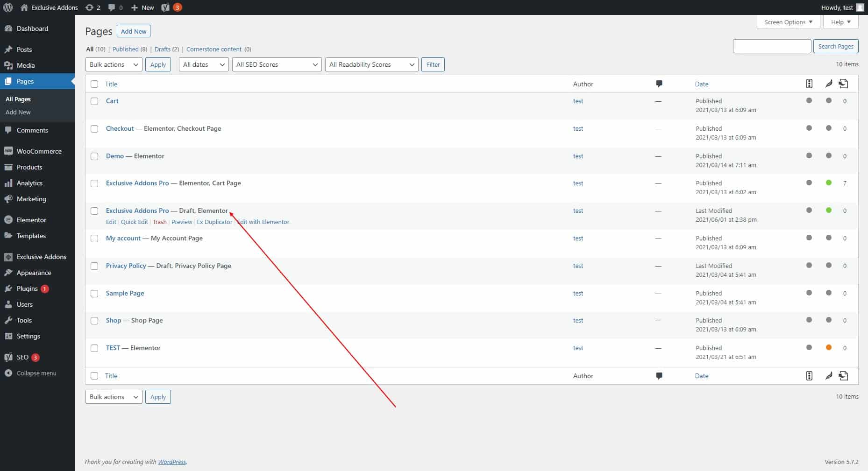Open the All SEO Scores dropdown
The width and height of the screenshot is (868, 471).
[x=277, y=64]
